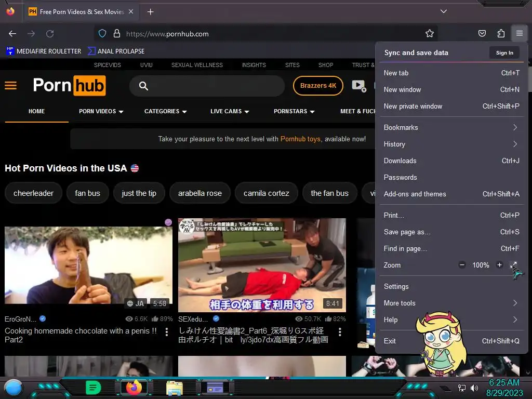Open the green notes app on taskbar
The width and height of the screenshot is (532, 399).
coord(94,388)
